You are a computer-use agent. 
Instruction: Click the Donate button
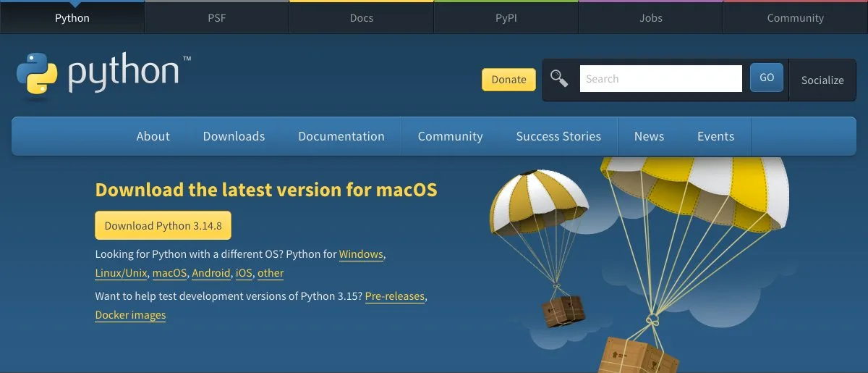click(x=509, y=80)
